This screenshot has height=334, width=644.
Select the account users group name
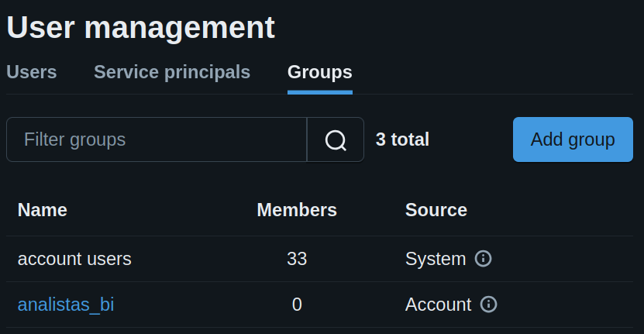pos(74,259)
